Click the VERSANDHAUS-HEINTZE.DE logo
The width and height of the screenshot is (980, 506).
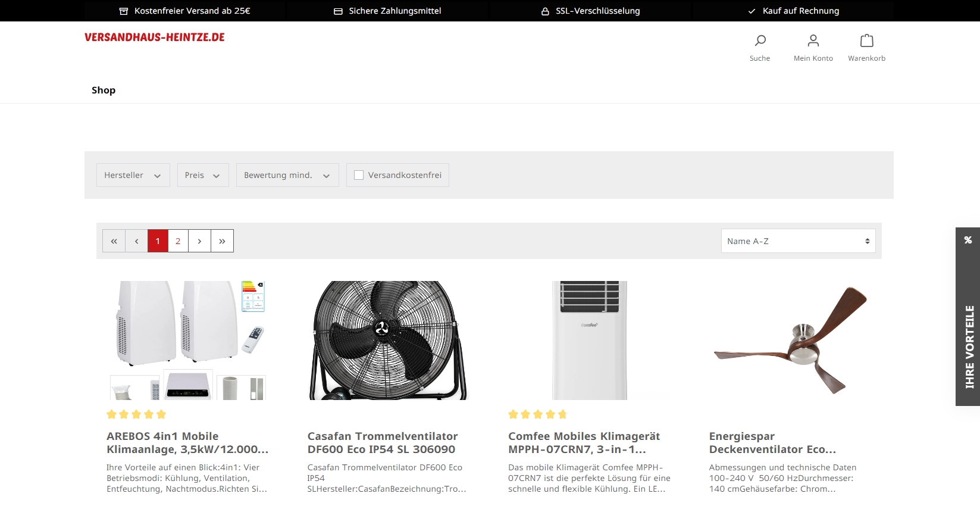click(x=155, y=38)
